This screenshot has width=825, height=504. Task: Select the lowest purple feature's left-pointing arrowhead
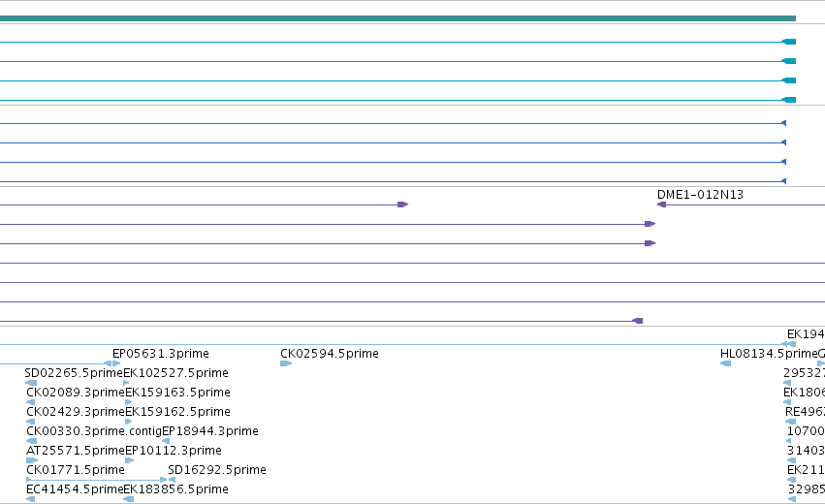tap(637, 321)
